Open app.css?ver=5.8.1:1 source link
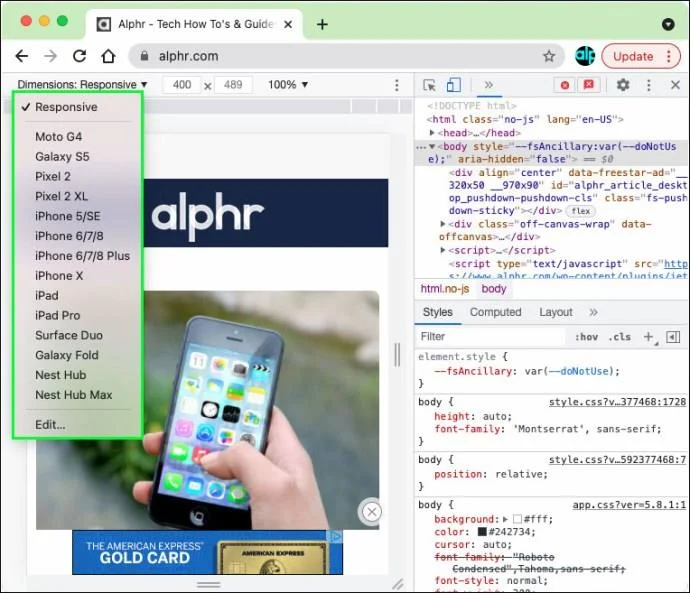Screen dimensions: 690x593 coord(629,505)
